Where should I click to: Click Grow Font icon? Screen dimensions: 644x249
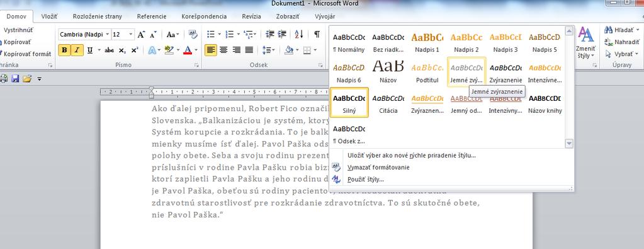(x=141, y=35)
